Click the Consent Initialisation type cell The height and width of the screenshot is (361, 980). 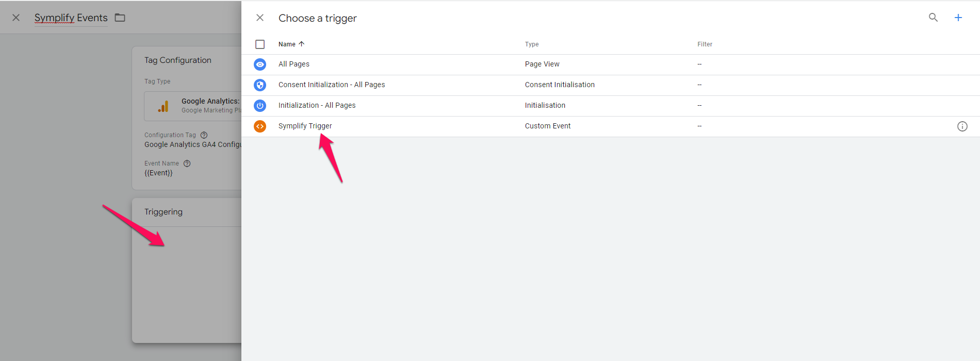tap(560, 85)
